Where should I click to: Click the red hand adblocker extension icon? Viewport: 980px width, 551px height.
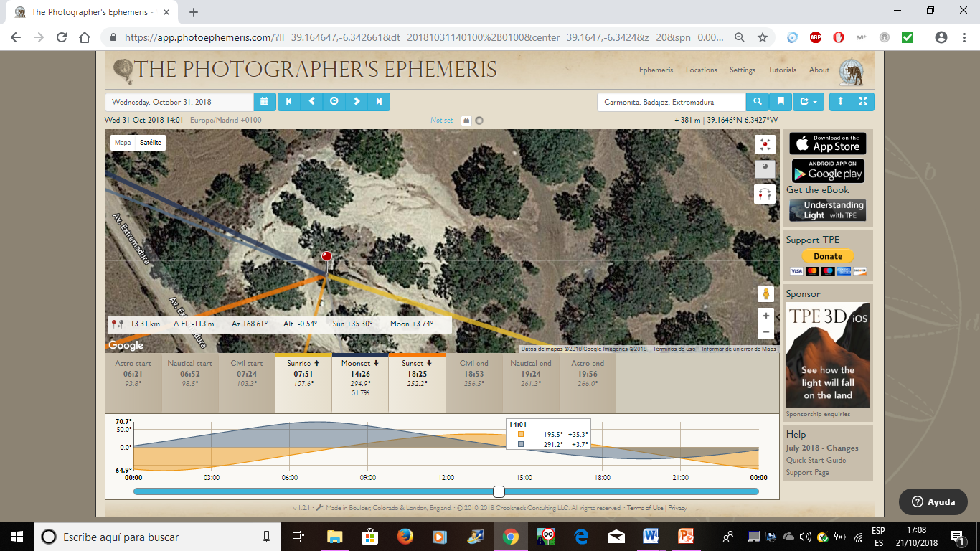click(x=839, y=37)
